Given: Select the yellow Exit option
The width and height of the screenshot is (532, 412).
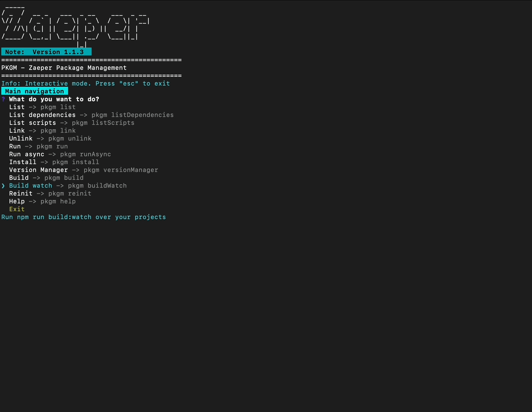Looking at the screenshot, I should tap(17, 209).
